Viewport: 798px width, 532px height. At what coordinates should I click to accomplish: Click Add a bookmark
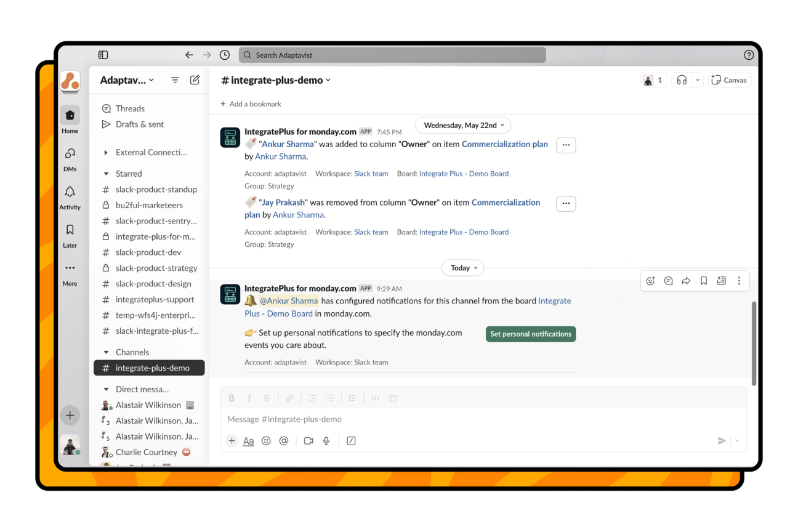point(251,104)
